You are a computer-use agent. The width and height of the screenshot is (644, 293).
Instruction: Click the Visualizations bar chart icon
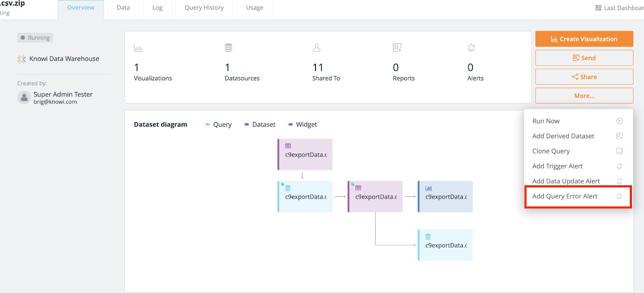point(138,48)
